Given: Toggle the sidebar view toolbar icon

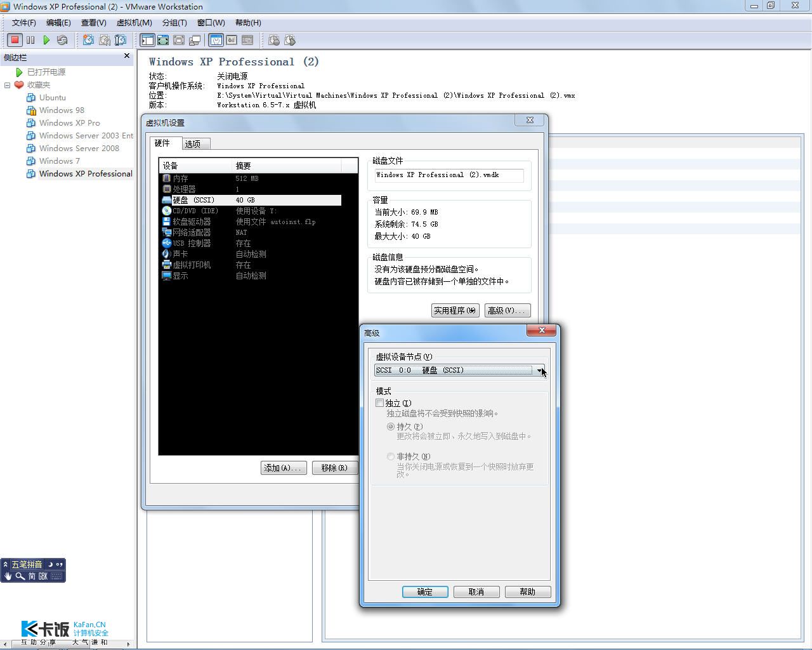Looking at the screenshot, I should (147, 40).
